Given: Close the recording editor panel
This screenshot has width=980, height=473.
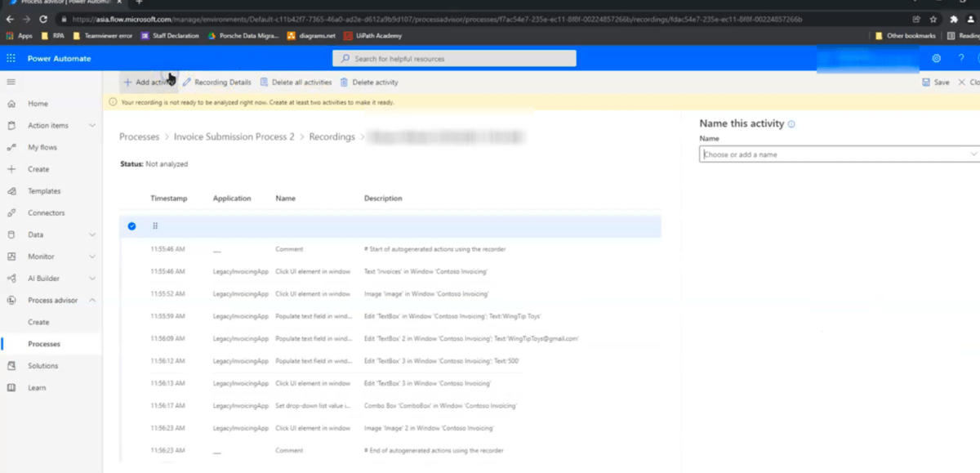Looking at the screenshot, I should pyautogui.click(x=968, y=83).
